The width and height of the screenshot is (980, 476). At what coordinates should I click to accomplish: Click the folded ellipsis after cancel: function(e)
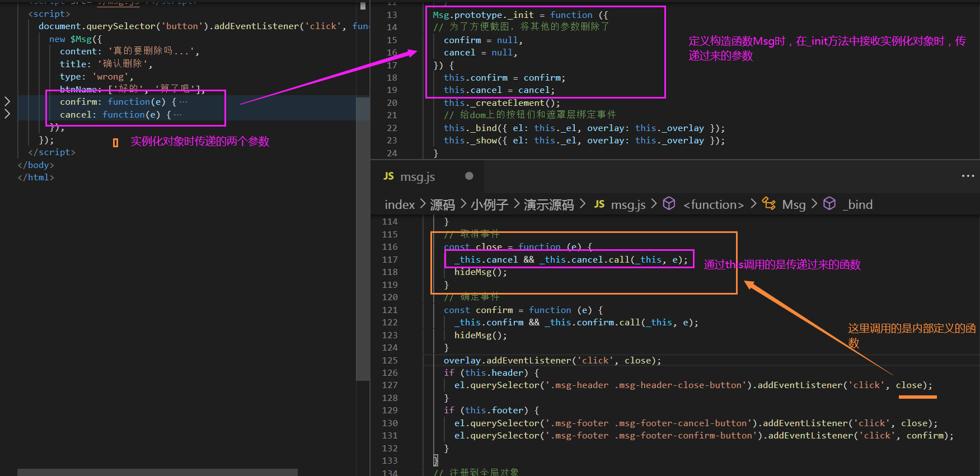pyautogui.click(x=178, y=115)
